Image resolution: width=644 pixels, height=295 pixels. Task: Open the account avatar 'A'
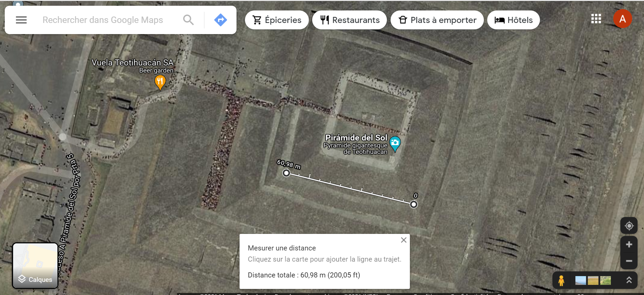622,19
